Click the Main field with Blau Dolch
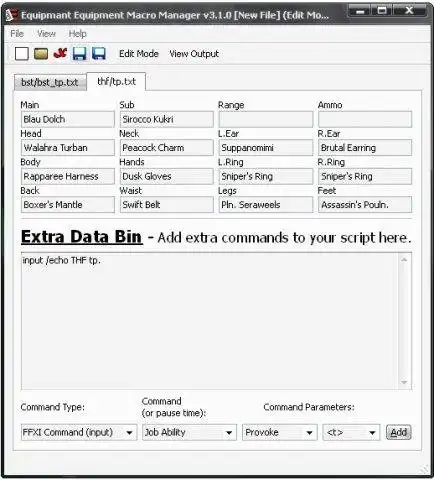 [x=68, y=119]
